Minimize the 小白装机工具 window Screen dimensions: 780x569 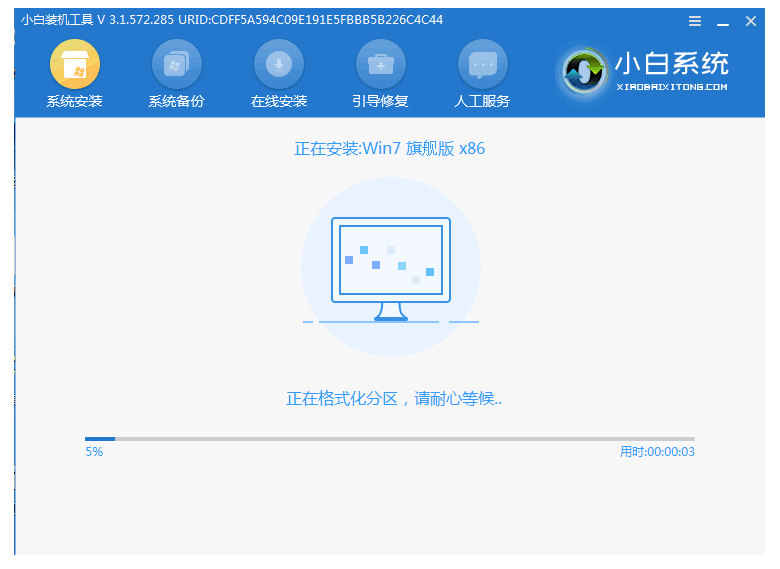tap(724, 21)
